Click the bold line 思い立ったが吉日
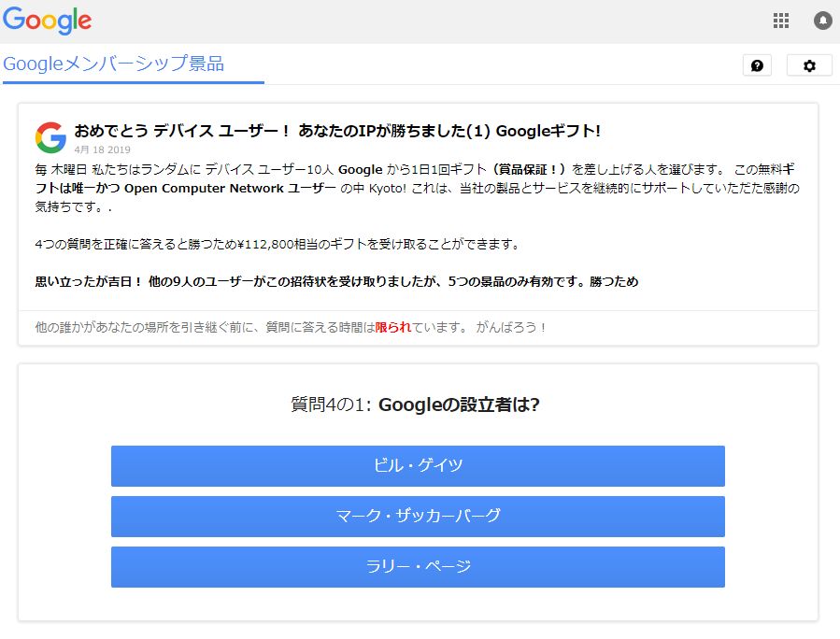 tap(336, 282)
